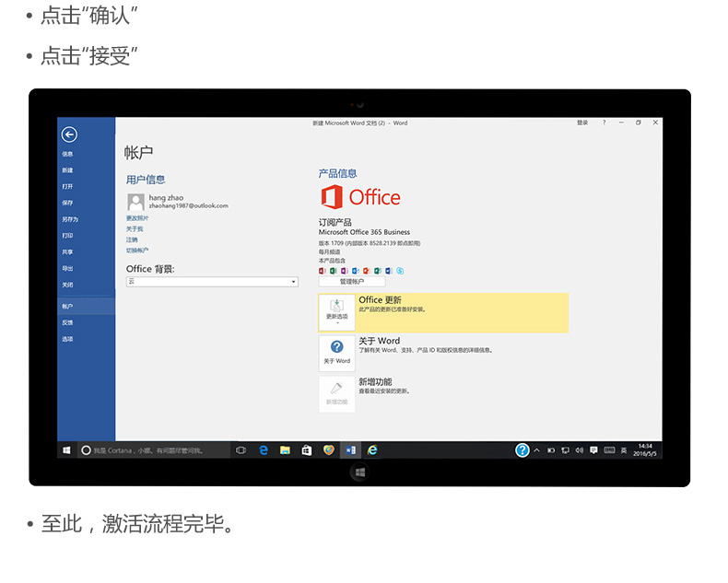Click the title bar help question mark
This screenshot has height=583, width=728.
(x=604, y=123)
